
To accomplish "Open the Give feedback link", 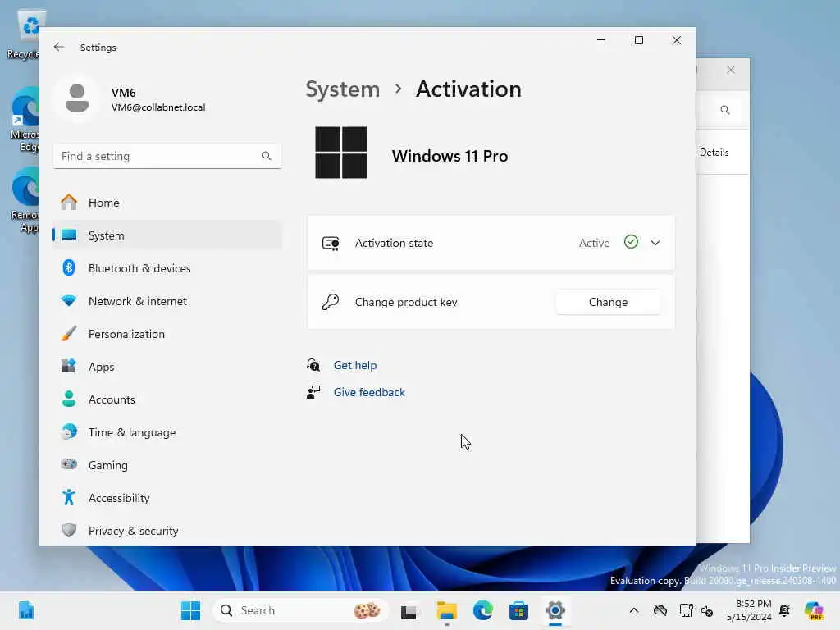I will [369, 392].
